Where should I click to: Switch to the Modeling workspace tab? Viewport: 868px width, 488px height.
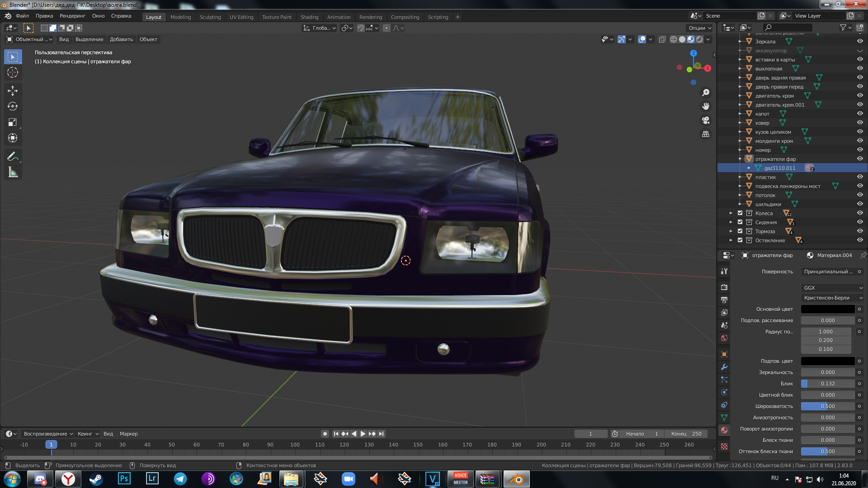(x=180, y=17)
